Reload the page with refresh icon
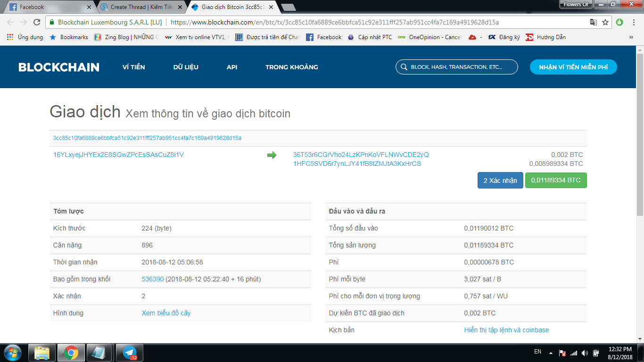 point(37,22)
